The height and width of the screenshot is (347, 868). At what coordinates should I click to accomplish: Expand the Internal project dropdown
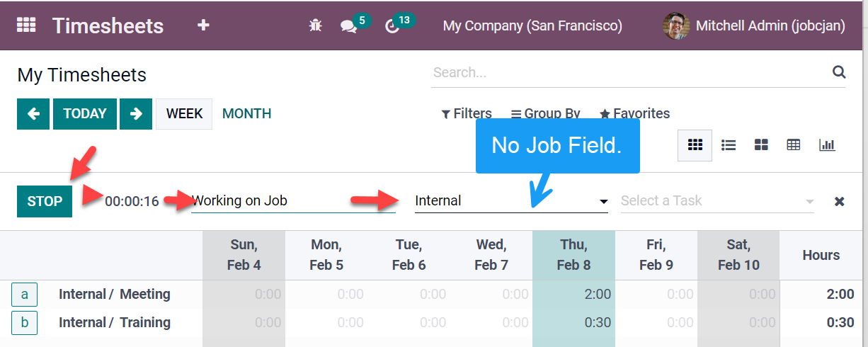tap(603, 202)
